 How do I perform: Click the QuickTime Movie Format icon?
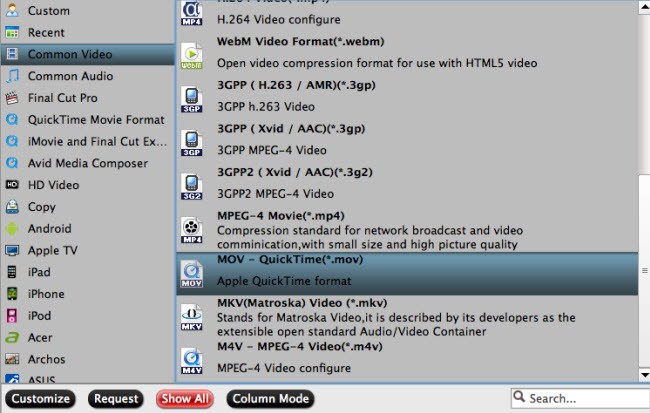coord(12,119)
